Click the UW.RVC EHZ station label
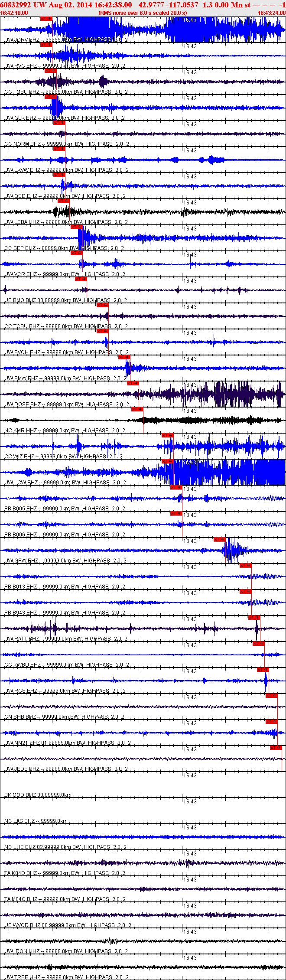Screen dimensions: 286x980 pos(65,66)
